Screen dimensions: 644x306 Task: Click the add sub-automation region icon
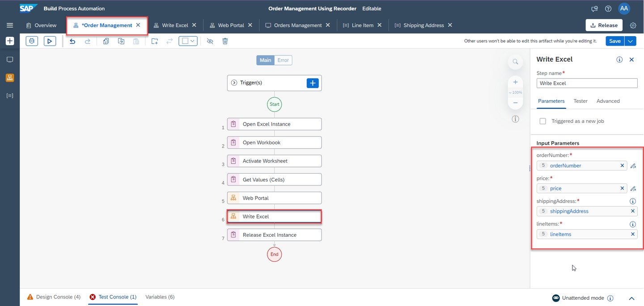tap(154, 41)
